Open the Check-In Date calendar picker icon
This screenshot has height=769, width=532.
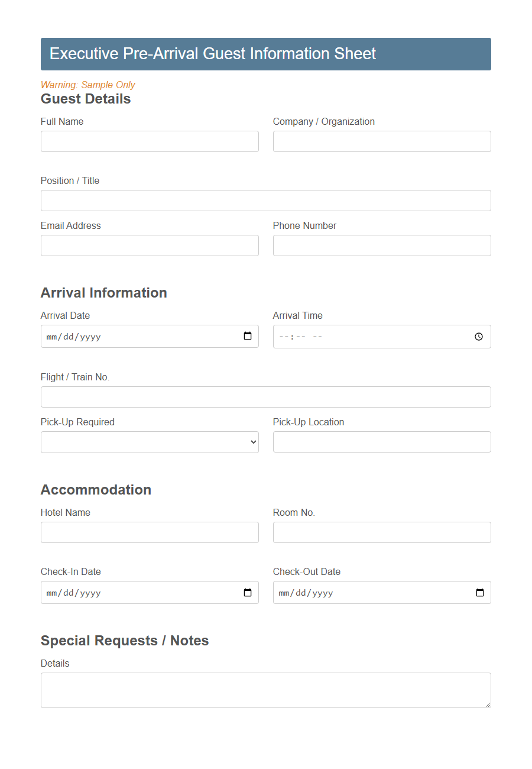click(x=248, y=592)
